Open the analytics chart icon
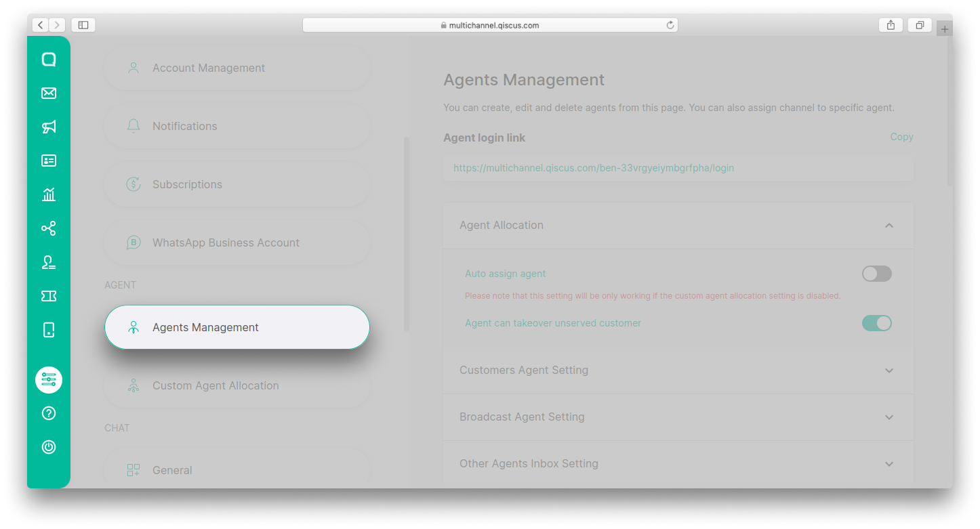The height and width of the screenshot is (529, 980). pos(49,194)
